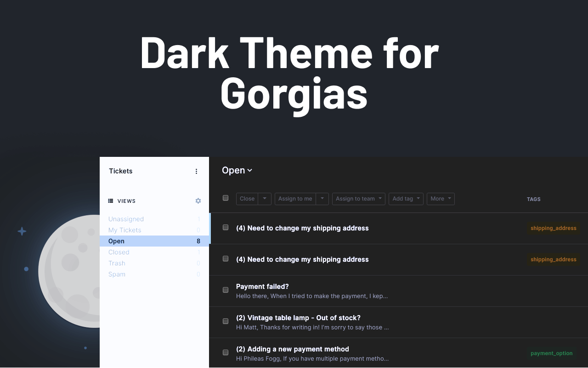View the Spam tickets list
588x368 pixels.
coord(155,274)
